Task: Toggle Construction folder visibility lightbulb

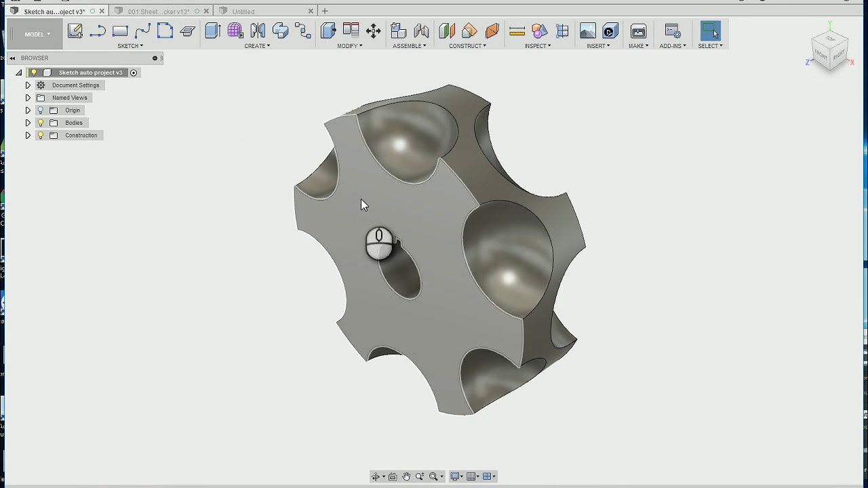Action: click(41, 136)
